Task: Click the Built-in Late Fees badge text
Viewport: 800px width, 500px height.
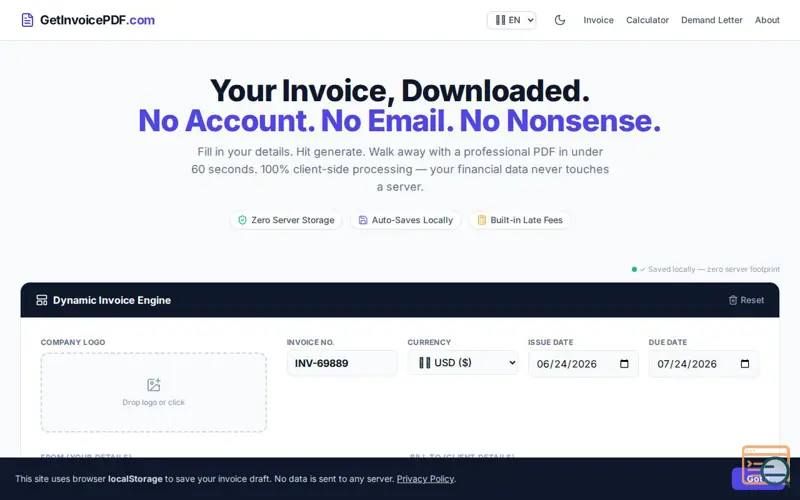Action: (526, 220)
